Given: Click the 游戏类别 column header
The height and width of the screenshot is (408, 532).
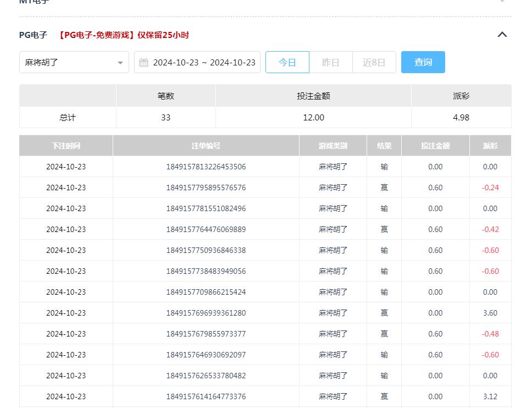Looking at the screenshot, I should coord(332,145).
